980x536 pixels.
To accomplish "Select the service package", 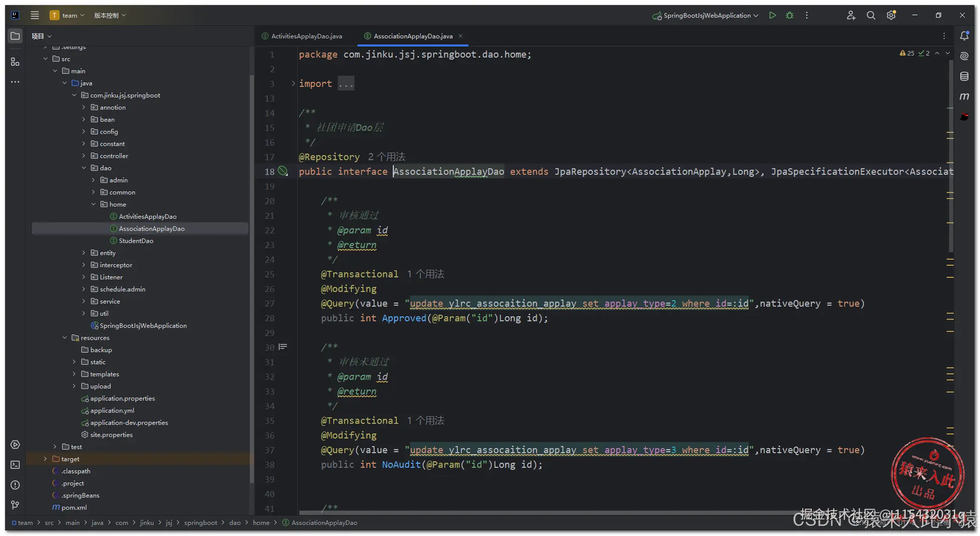I will coord(105,301).
